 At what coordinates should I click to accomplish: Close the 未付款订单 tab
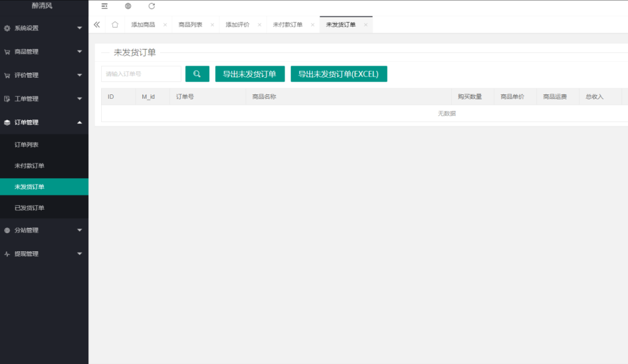pyautogui.click(x=312, y=25)
